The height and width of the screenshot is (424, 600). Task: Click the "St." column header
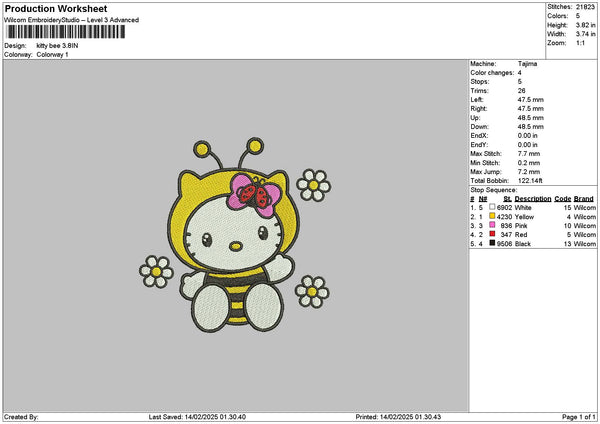(507, 199)
